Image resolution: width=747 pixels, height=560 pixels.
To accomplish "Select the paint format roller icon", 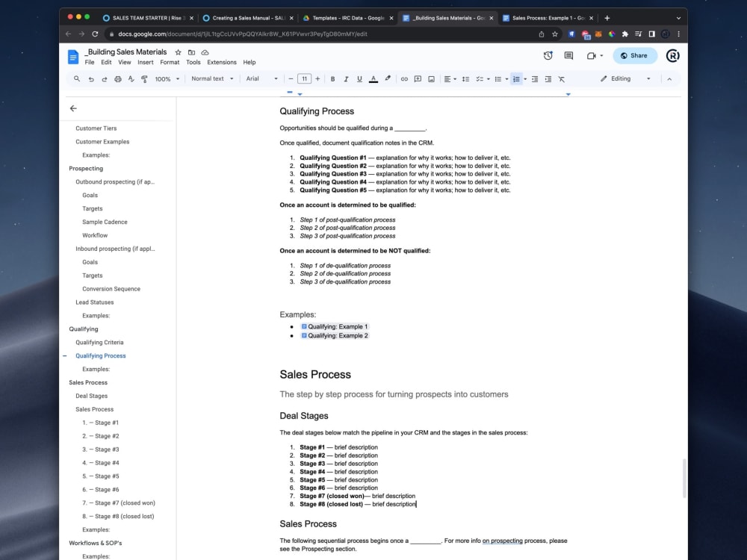I will click(144, 79).
